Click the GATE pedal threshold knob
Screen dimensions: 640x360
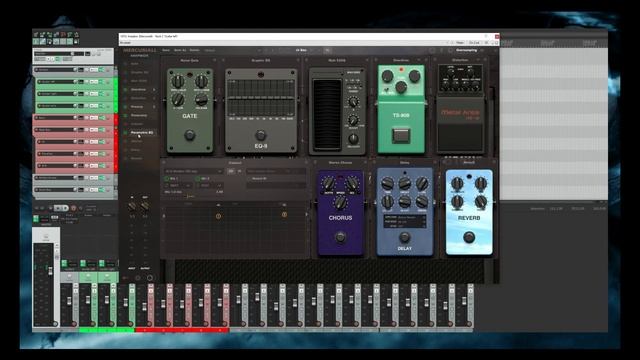[x=178, y=81]
